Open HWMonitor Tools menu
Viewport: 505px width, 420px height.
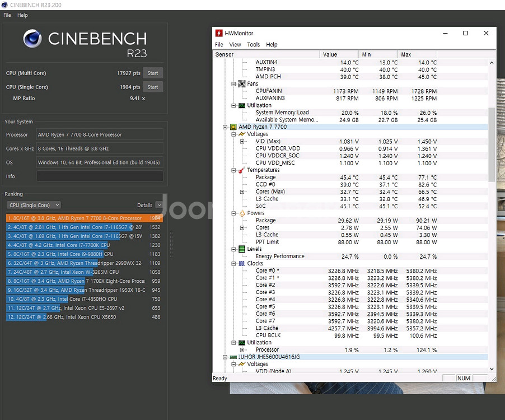[254, 44]
